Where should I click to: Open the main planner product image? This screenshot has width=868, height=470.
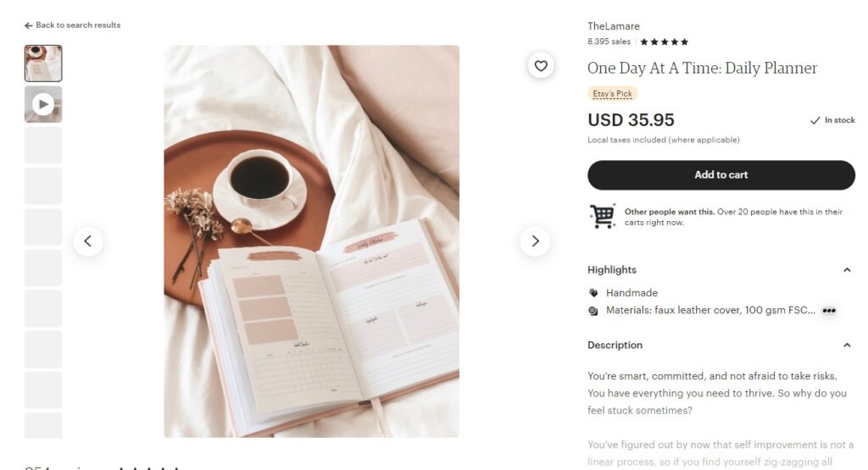tap(312, 241)
